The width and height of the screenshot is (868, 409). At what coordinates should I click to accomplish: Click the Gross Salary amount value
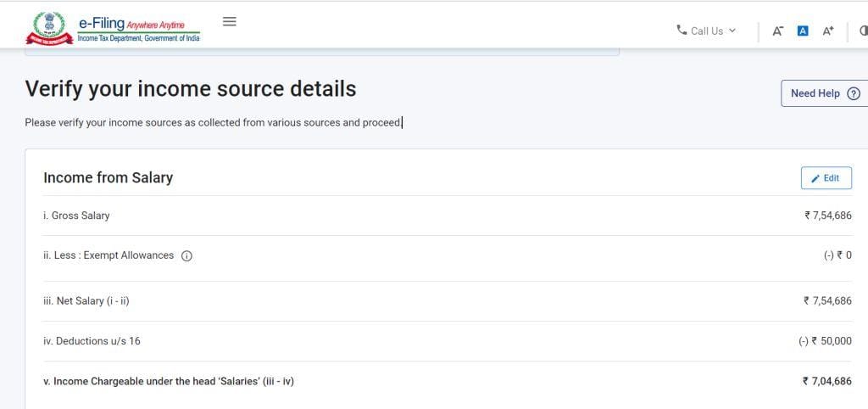pyautogui.click(x=827, y=216)
